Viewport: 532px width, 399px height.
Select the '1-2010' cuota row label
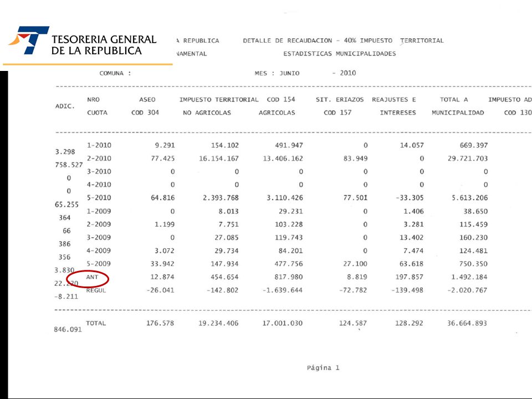[x=99, y=145]
